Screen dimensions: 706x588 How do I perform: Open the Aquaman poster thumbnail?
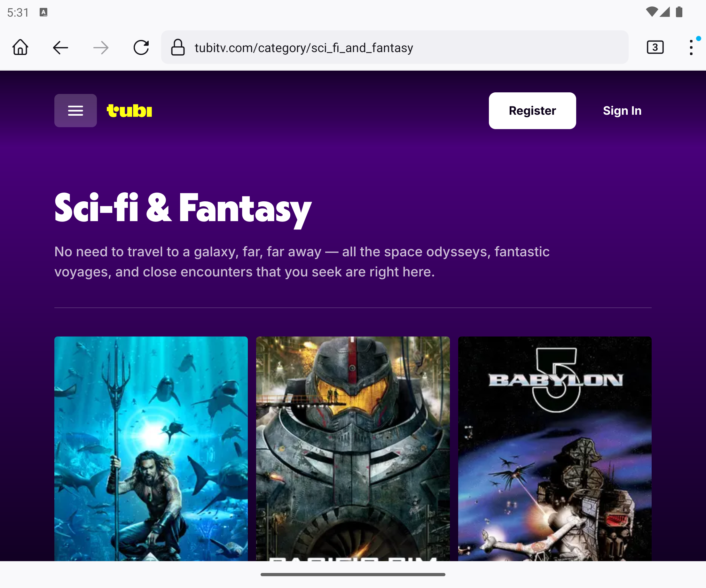pos(151,449)
